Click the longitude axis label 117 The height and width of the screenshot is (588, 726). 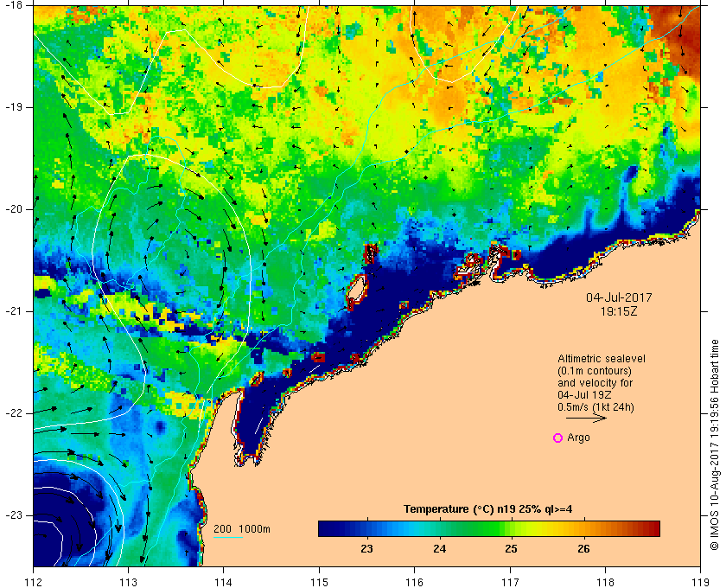tap(510, 582)
